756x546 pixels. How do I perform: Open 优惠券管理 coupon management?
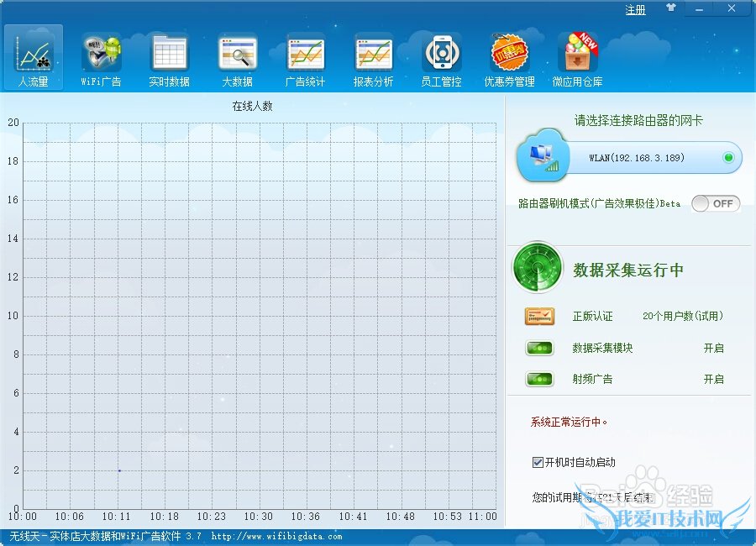tap(509, 59)
